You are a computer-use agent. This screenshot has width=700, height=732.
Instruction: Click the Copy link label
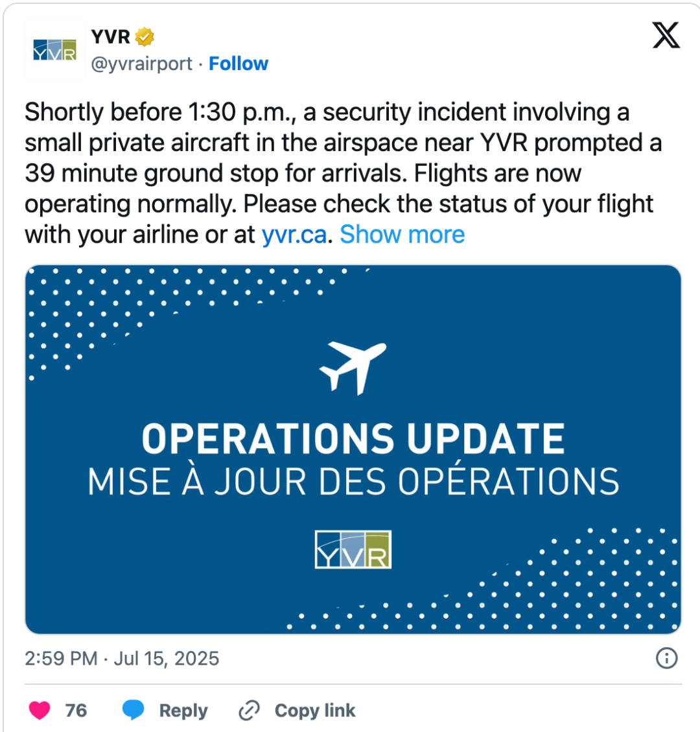[315, 711]
